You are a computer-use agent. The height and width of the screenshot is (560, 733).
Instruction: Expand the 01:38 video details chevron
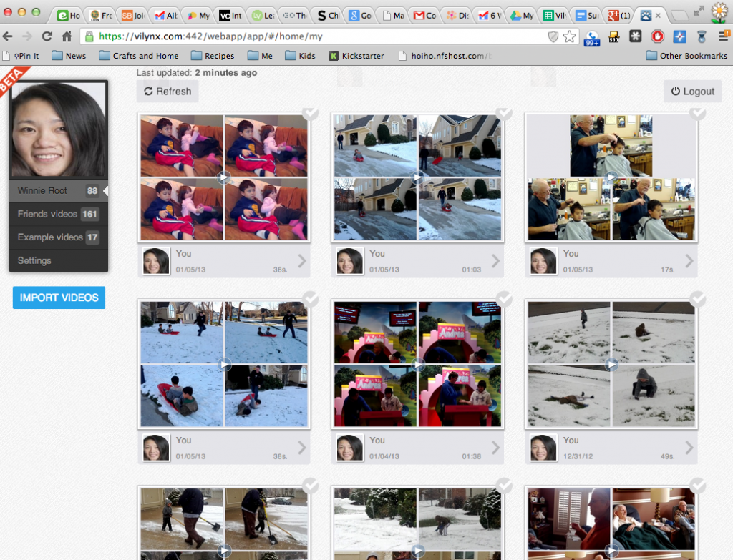pyautogui.click(x=495, y=448)
